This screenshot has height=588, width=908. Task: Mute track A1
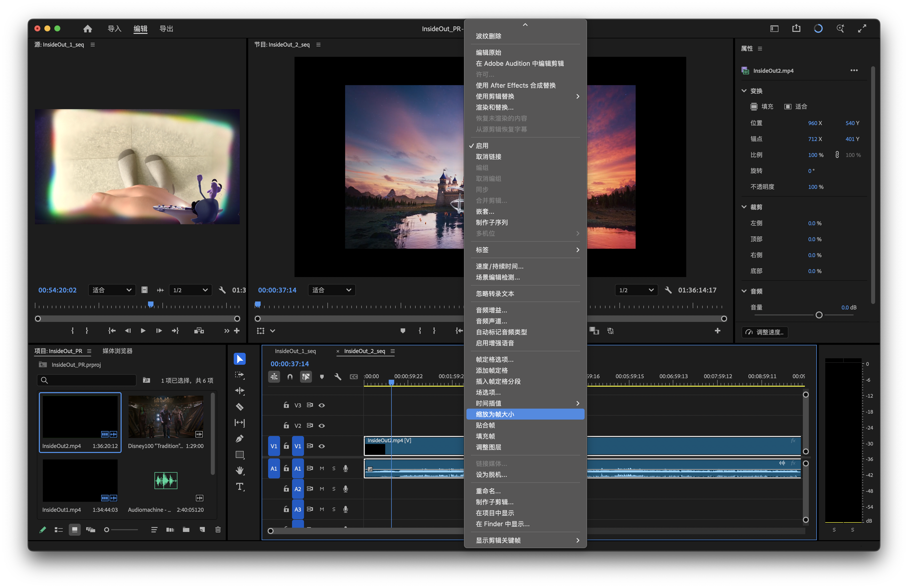tap(322, 468)
